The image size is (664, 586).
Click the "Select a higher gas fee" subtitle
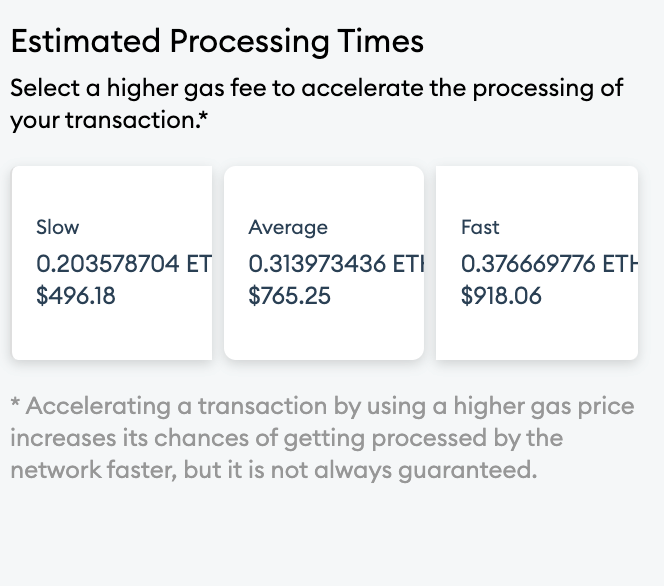(140, 88)
